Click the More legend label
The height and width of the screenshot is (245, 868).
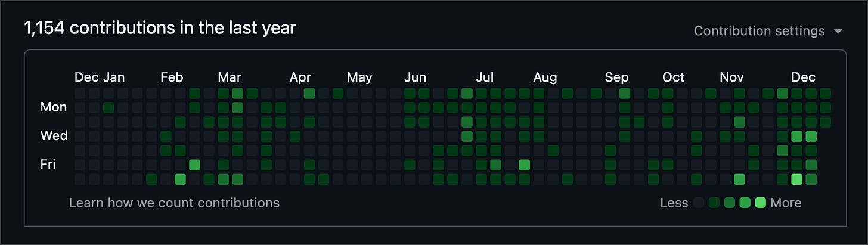pyautogui.click(x=786, y=203)
